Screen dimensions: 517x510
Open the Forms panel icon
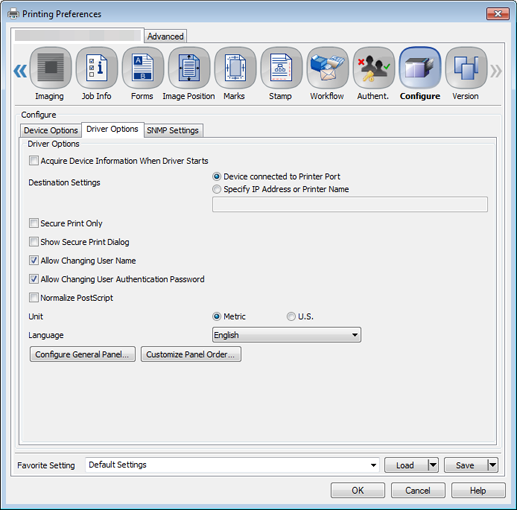click(143, 68)
